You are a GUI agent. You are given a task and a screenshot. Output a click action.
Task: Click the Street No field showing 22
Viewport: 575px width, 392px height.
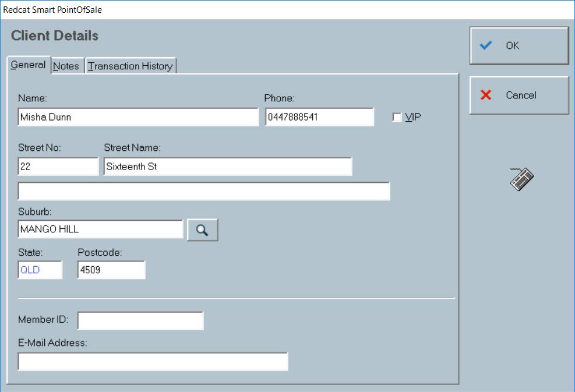click(58, 165)
